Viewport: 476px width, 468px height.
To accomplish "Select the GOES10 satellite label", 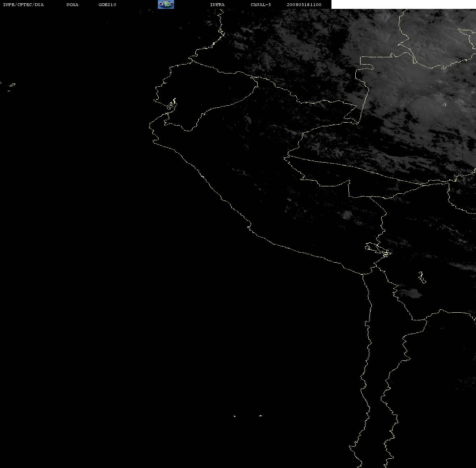I will [x=107, y=4].
